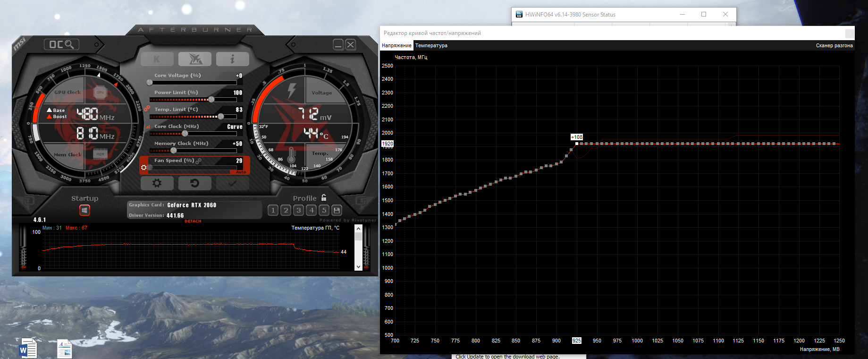
Task: Close the curve editor window
Action: (849, 33)
